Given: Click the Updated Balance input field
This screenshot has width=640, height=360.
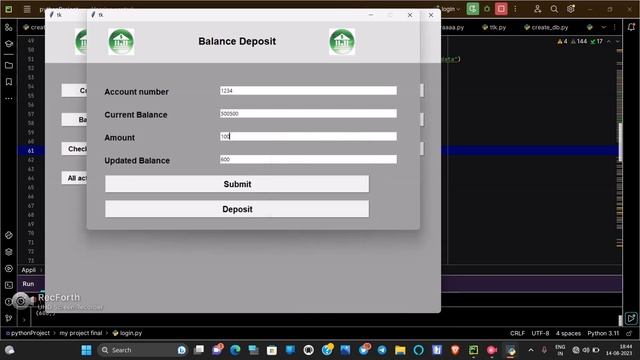Looking at the screenshot, I should [308, 159].
